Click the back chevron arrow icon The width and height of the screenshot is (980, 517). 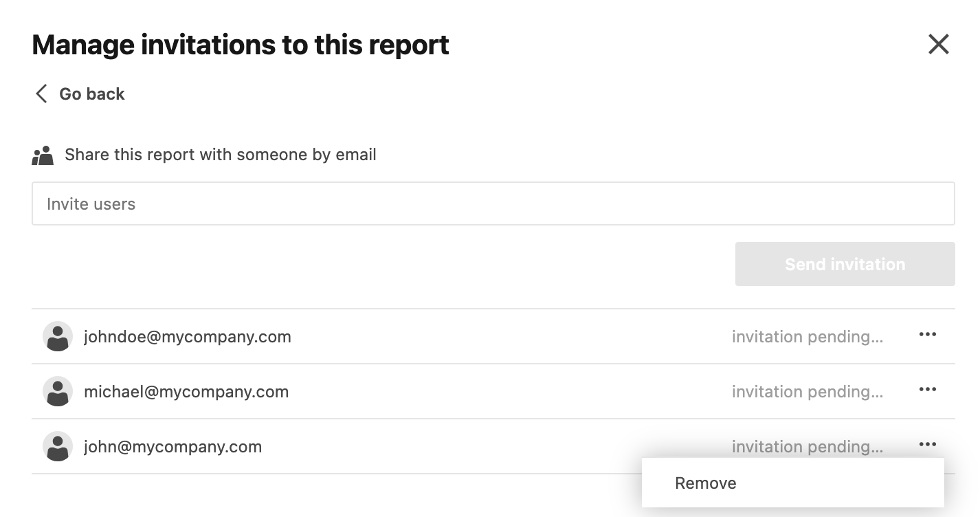click(x=41, y=93)
